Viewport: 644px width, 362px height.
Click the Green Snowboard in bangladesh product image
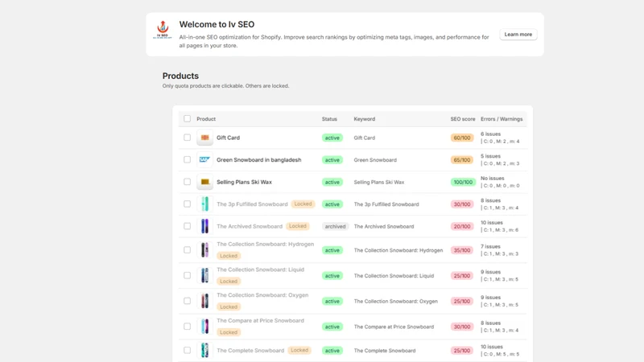204,159
